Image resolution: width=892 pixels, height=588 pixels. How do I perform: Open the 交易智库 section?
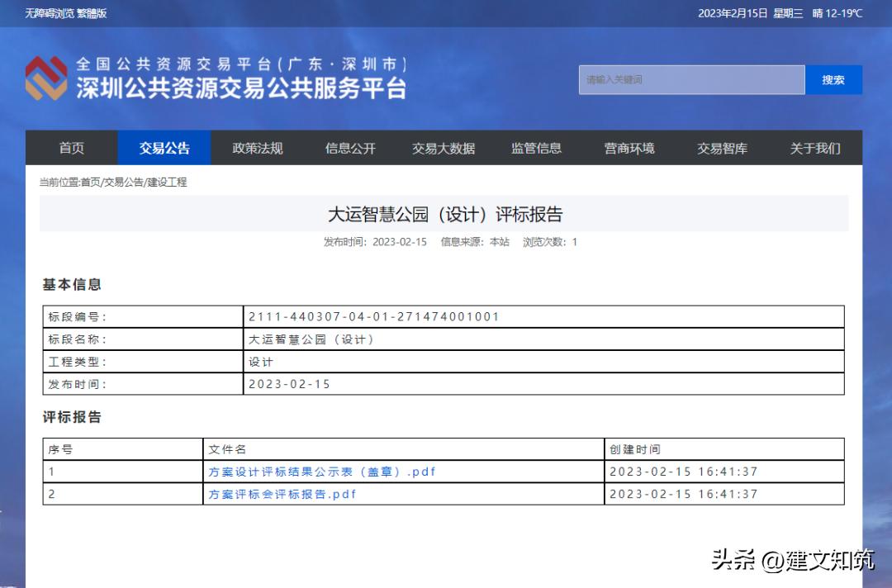[721, 148]
